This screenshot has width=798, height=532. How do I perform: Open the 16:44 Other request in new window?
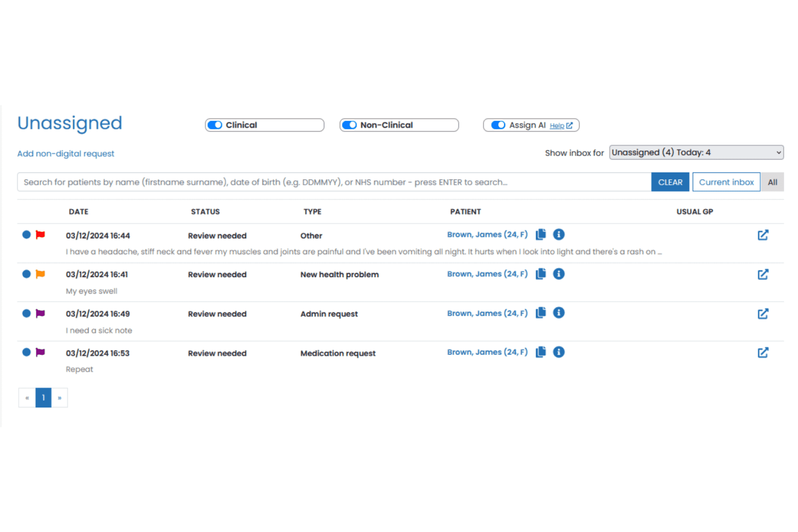point(763,235)
